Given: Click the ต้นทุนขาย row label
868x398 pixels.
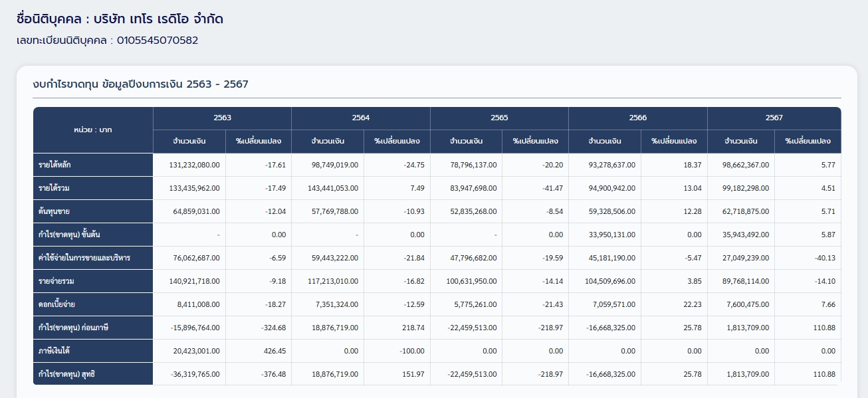Looking at the screenshot, I should pyautogui.click(x=54, y=211).
